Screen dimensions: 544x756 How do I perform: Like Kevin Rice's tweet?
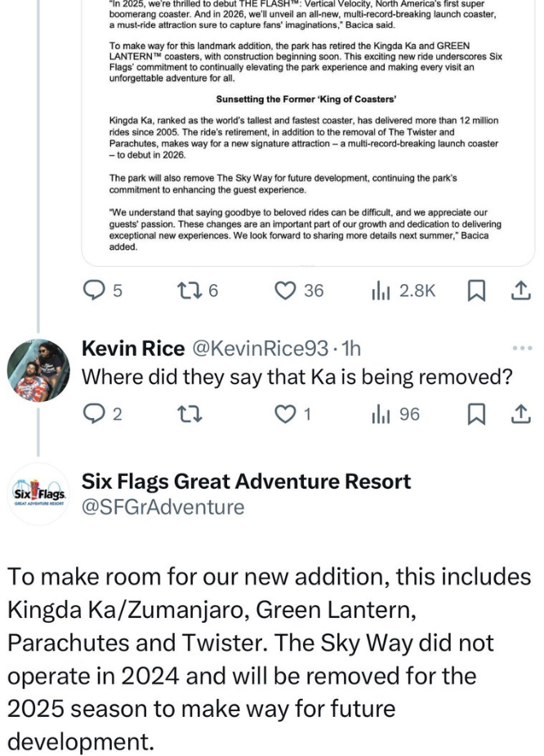pyautogui.click(x=285, y=415)
